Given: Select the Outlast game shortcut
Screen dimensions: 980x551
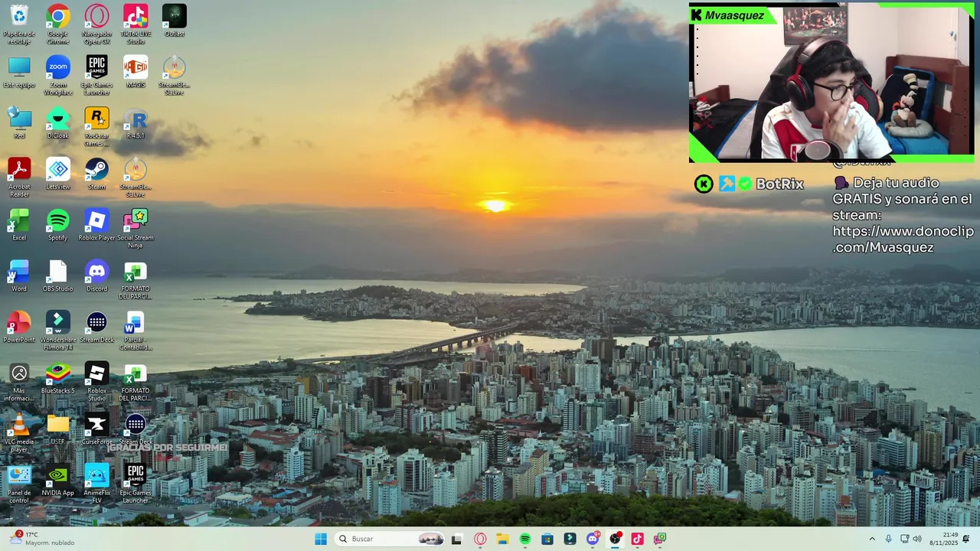Looking at the screenshot, I should (x=175, y=21).
